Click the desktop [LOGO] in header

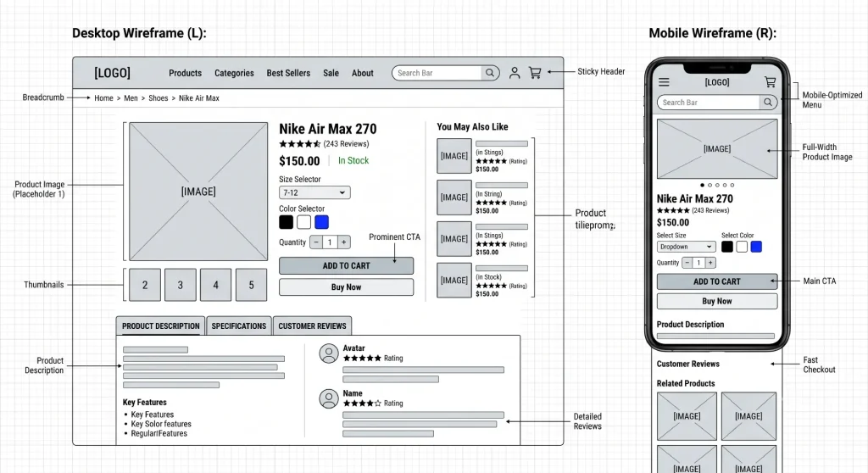click(113, 73)
